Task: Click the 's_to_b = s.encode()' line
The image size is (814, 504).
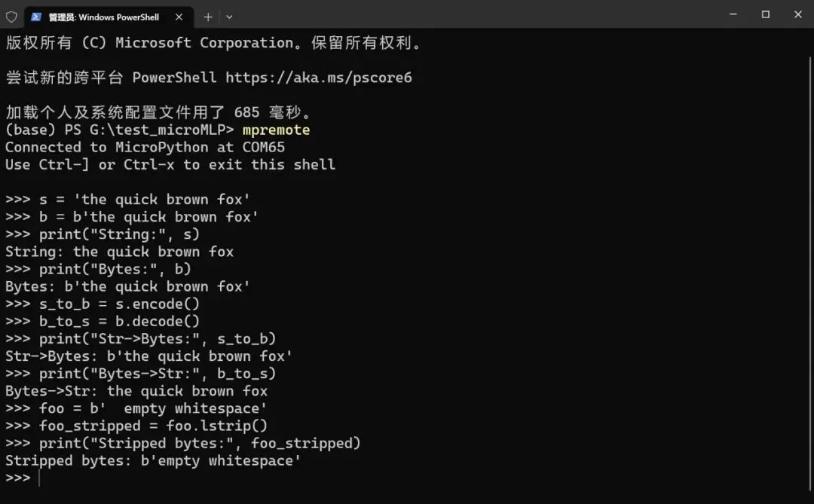Action: point(119,304)
